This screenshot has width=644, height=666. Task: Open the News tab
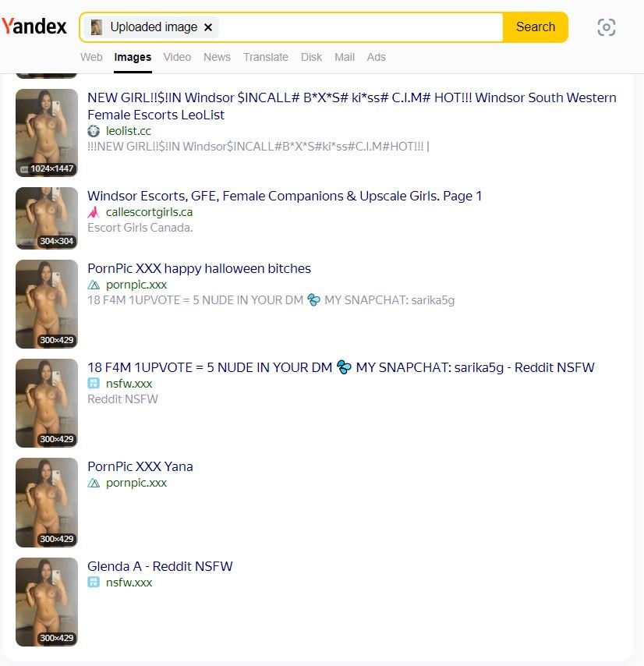click(217, 57)
